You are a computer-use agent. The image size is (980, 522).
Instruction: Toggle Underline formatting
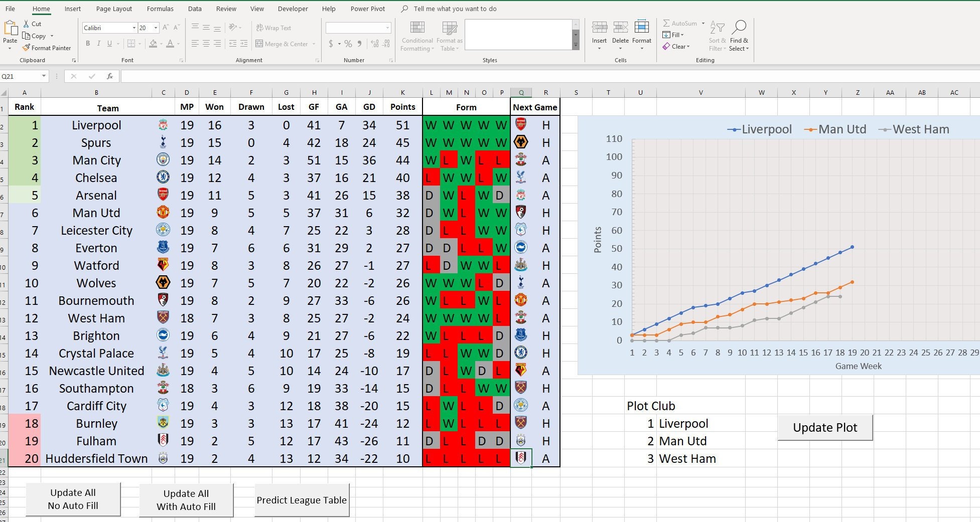109,44
